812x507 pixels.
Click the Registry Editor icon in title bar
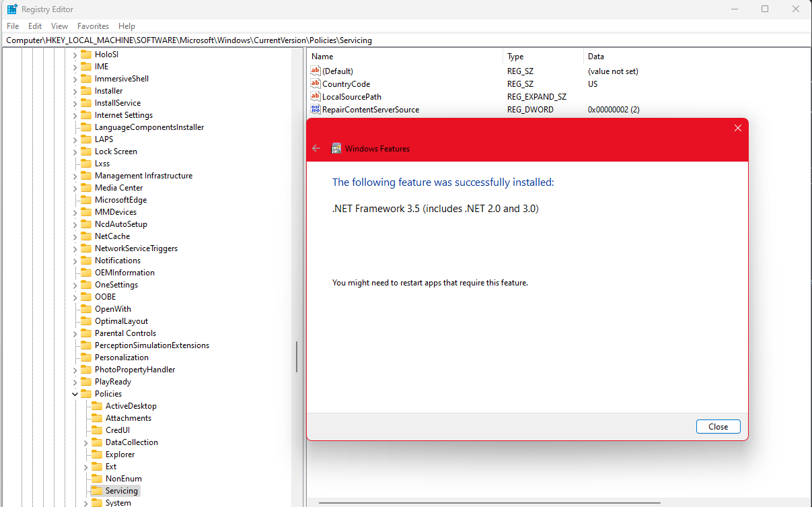(x=9, y=9)
